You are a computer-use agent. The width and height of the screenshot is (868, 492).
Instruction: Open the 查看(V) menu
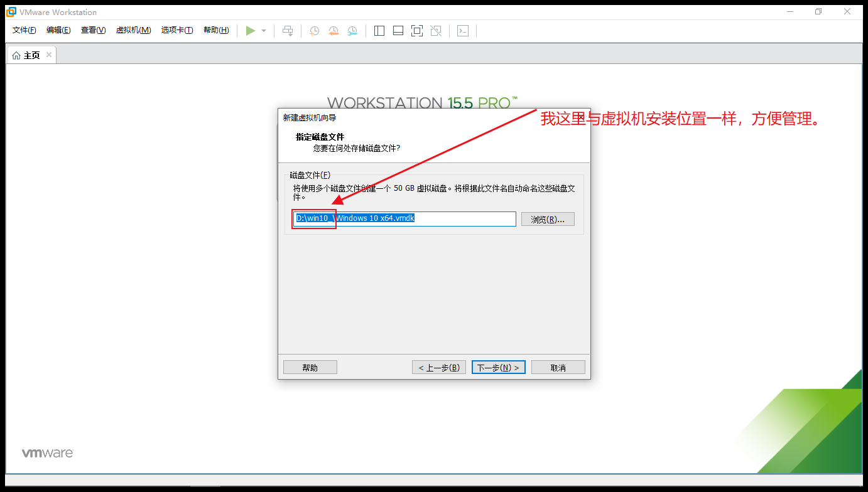coord(93,30)
